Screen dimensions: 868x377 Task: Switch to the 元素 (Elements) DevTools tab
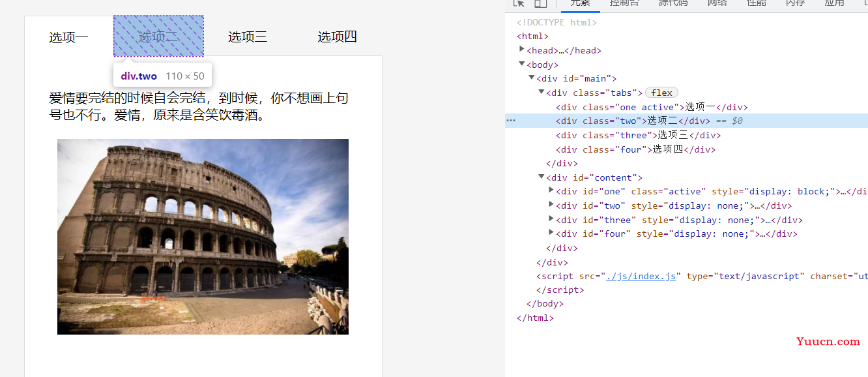pyautogui.click(x=580, y=4)
